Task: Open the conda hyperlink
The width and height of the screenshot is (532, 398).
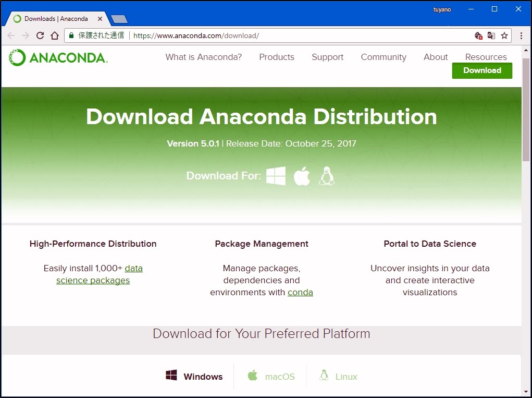Action: tap(300, 292)
